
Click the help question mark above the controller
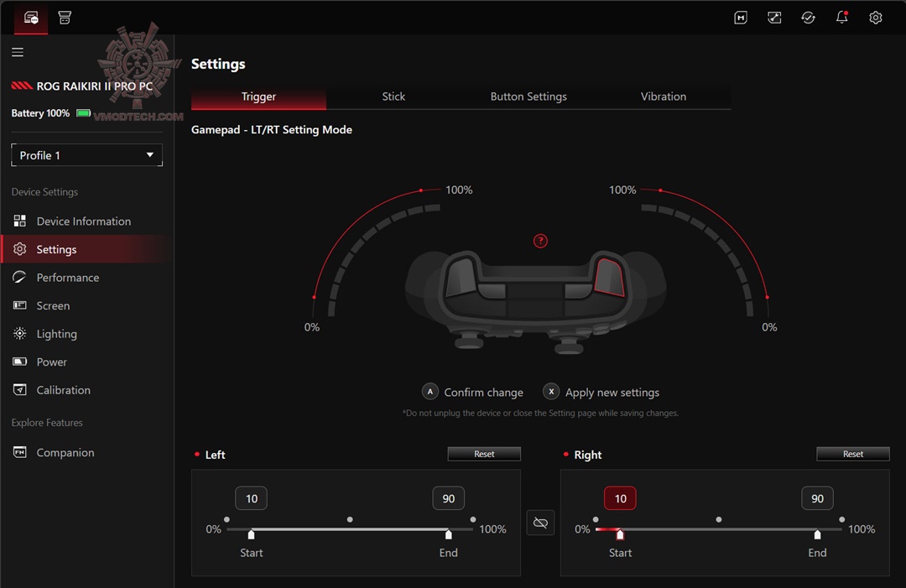(540, 241)
